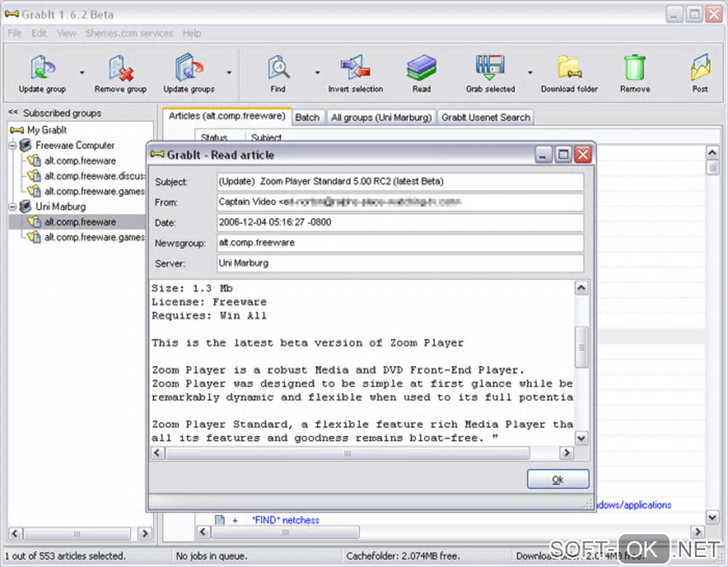Click the Newsgroup field in Read article

[400, 243]
